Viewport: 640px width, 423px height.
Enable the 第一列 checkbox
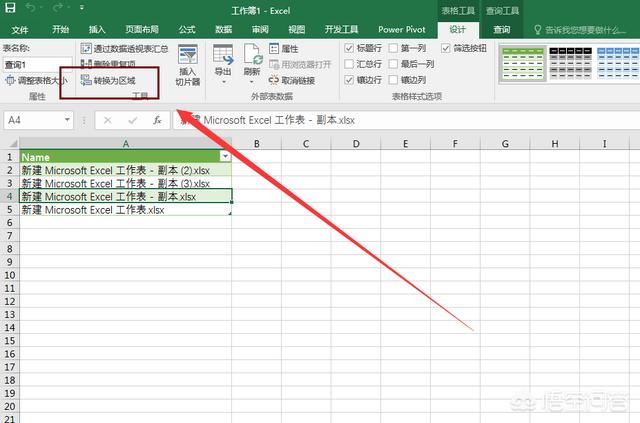point(393,48)
